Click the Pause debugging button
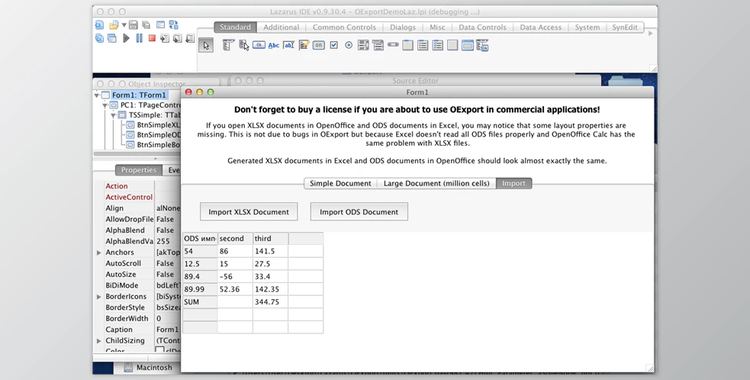The width and height of the screenshot is (750, 380). coord(139,38)
